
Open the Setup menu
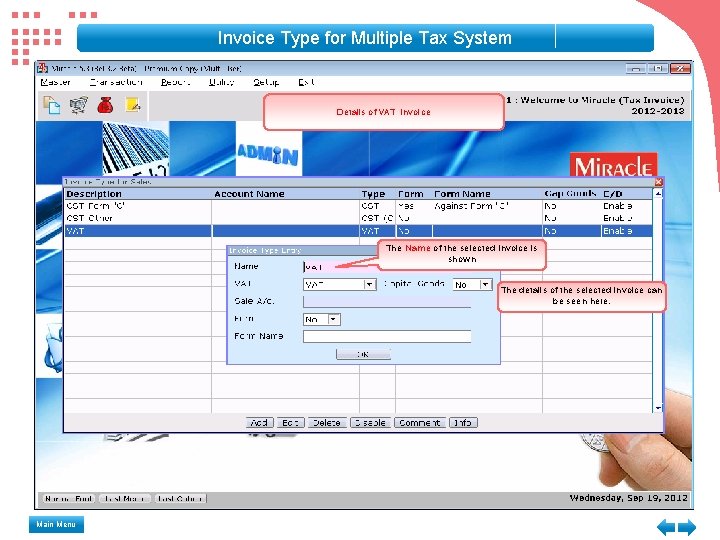pyautogui.click(x=266, y=82)
